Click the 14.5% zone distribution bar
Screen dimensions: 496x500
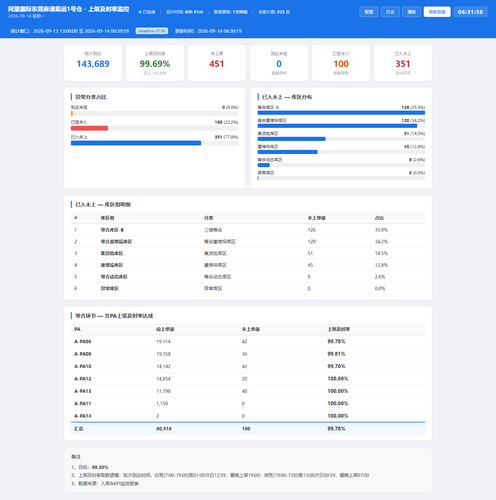(292, 139)
